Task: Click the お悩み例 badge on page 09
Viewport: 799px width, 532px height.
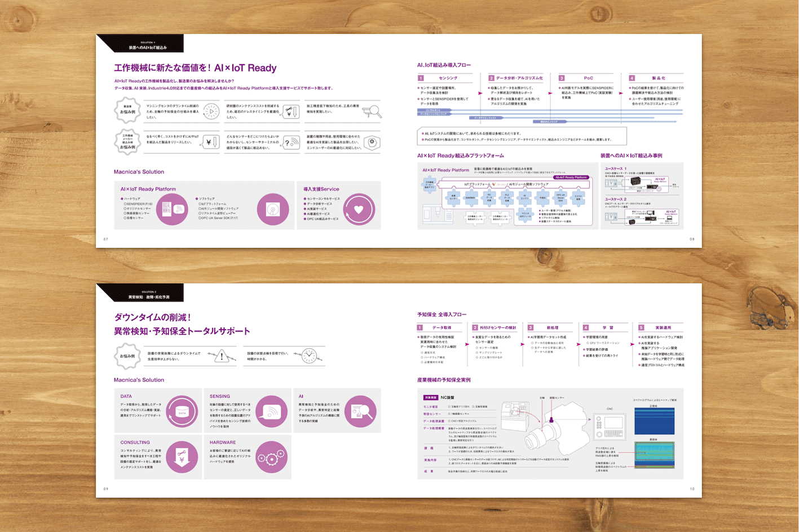Action: point(128,356)
